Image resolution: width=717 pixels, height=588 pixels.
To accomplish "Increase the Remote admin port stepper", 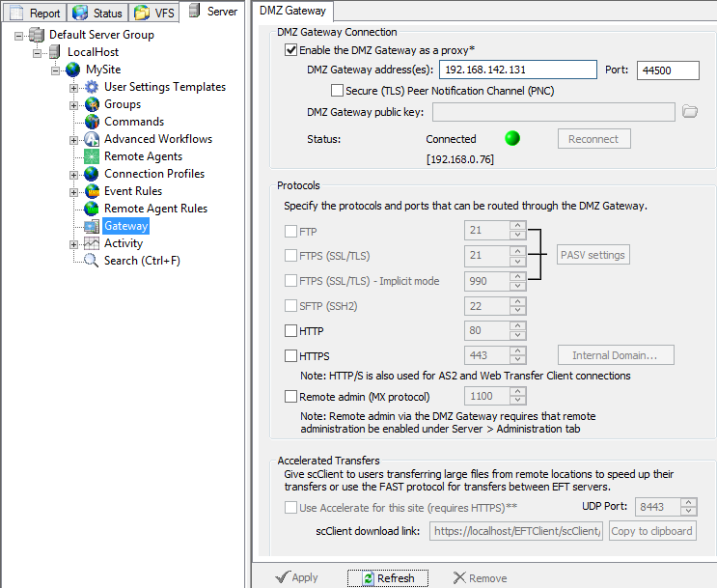I will pyautogui.click(x=518, y=392).
